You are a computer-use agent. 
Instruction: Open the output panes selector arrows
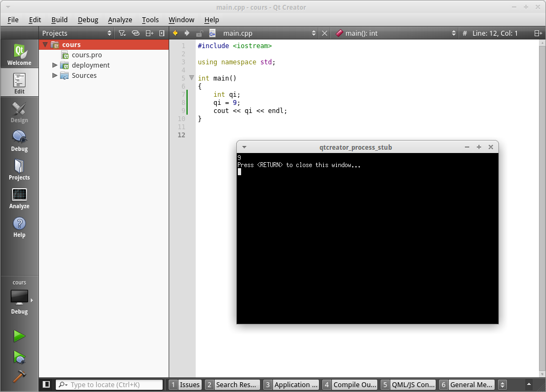502,384
